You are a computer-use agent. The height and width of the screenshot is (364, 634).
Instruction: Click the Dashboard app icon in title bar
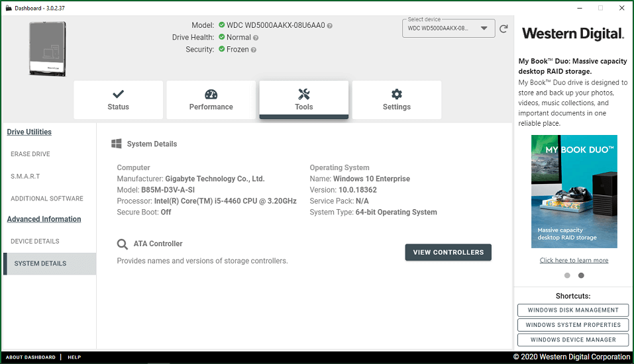click(x=9, y=8)
